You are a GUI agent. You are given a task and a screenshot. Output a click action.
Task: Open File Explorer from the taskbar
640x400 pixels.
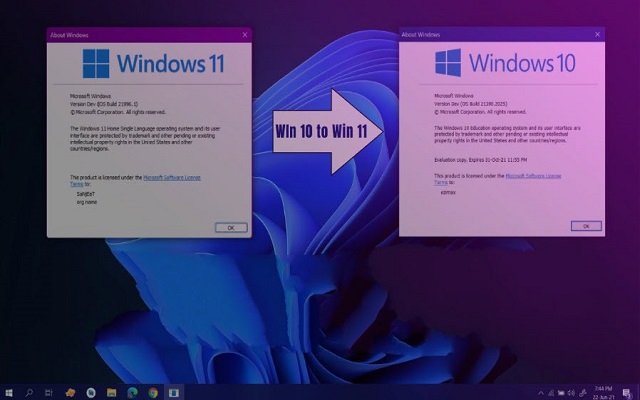[x=111, y=393]
